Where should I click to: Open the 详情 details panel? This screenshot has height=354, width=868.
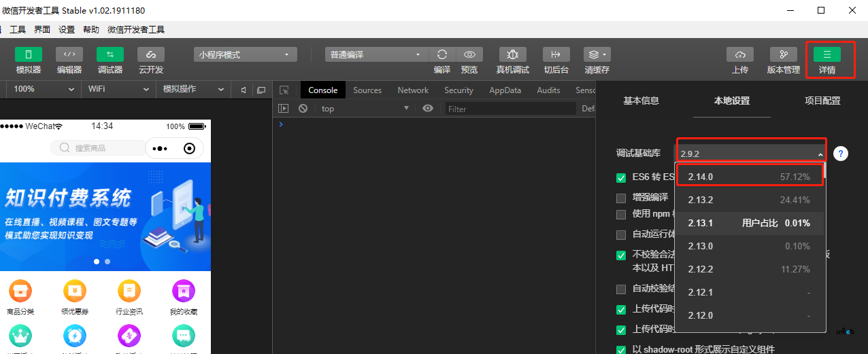[x=827, y=54]
